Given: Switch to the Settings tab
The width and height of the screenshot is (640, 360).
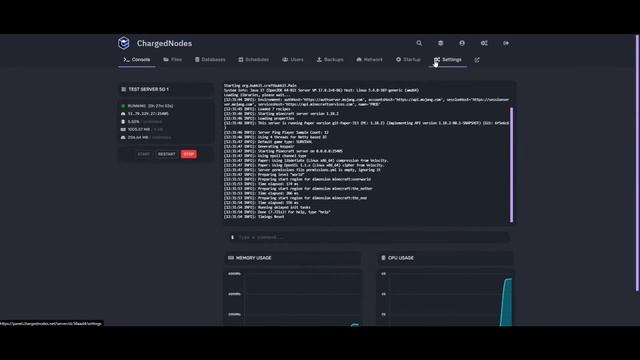Looking at the screenshot, I should click(x=448, y=60).
